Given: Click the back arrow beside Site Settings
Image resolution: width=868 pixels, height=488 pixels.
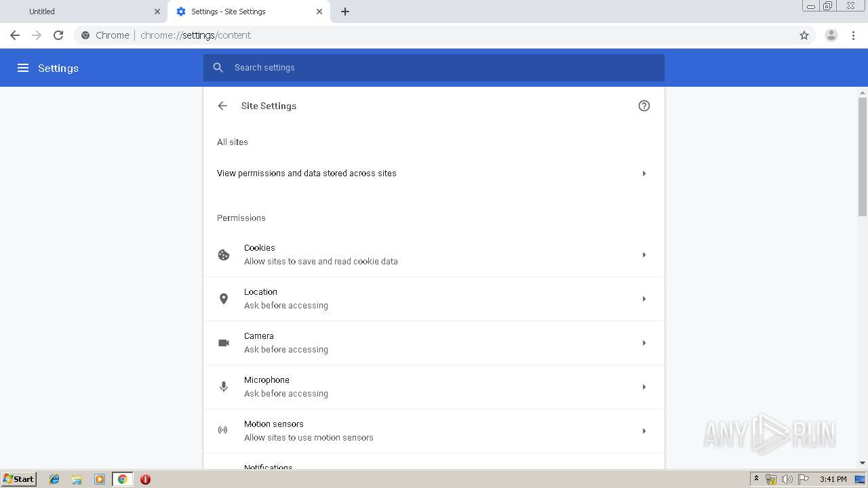Looking at the screenshot, I should click(x=222, y=106).
